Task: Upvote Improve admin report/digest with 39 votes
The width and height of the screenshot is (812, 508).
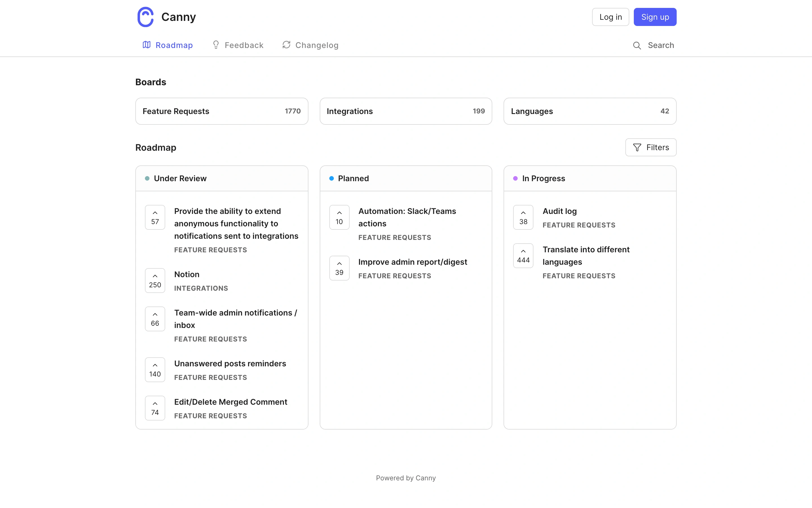Action: click(x=339, y=268)
